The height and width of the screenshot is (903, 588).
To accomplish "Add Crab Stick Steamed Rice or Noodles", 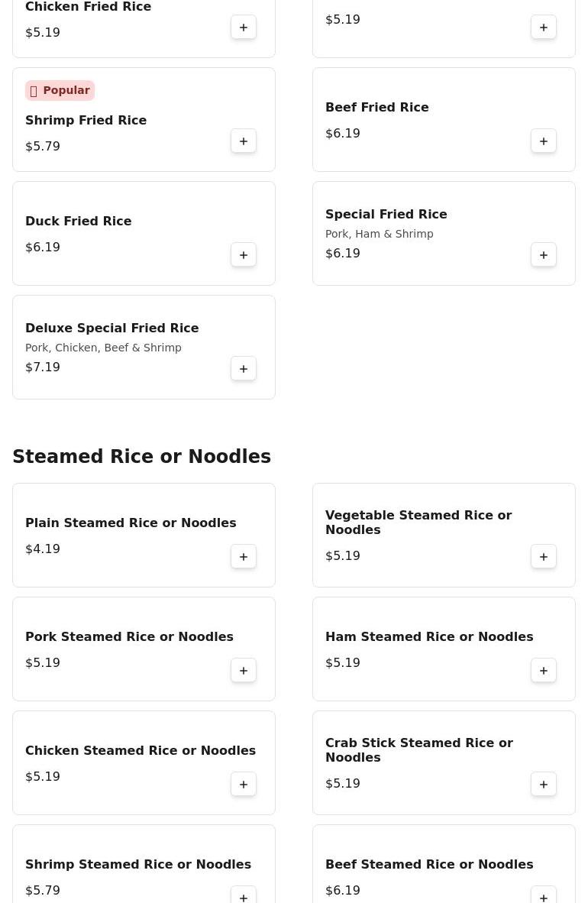I will tap(544, 785).
